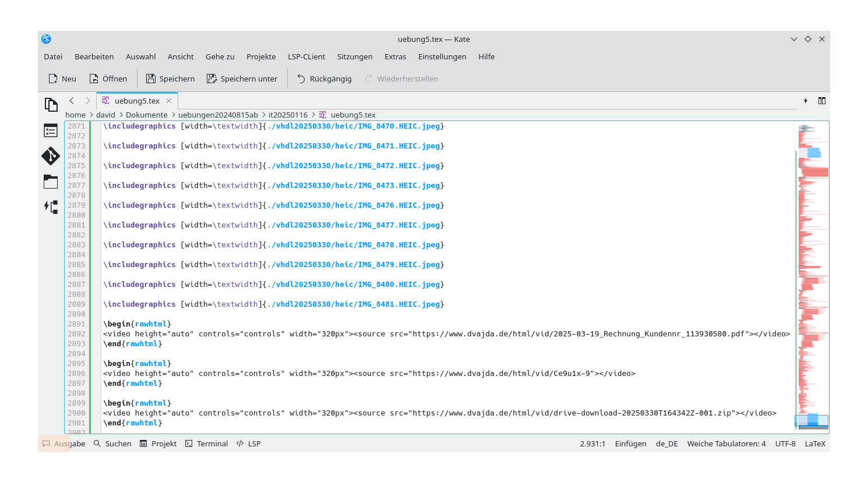Change encoding via the UTF-8 selector

click(785, 443)
